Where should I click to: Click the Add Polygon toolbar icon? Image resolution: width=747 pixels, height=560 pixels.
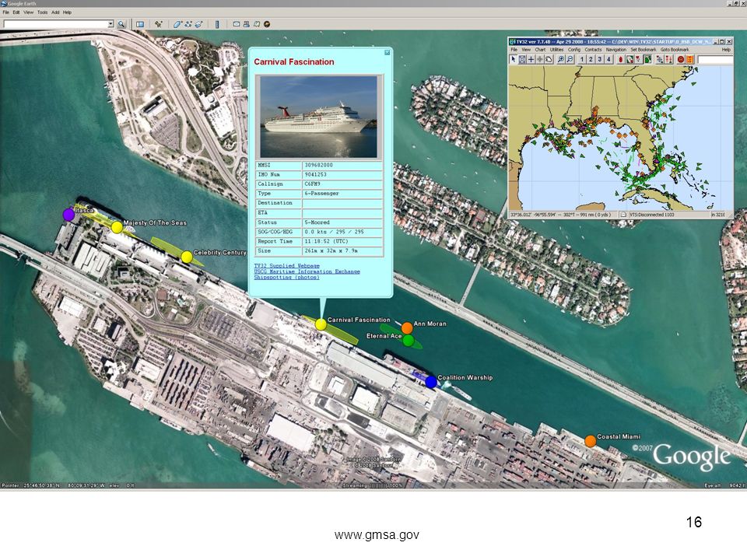177,24
